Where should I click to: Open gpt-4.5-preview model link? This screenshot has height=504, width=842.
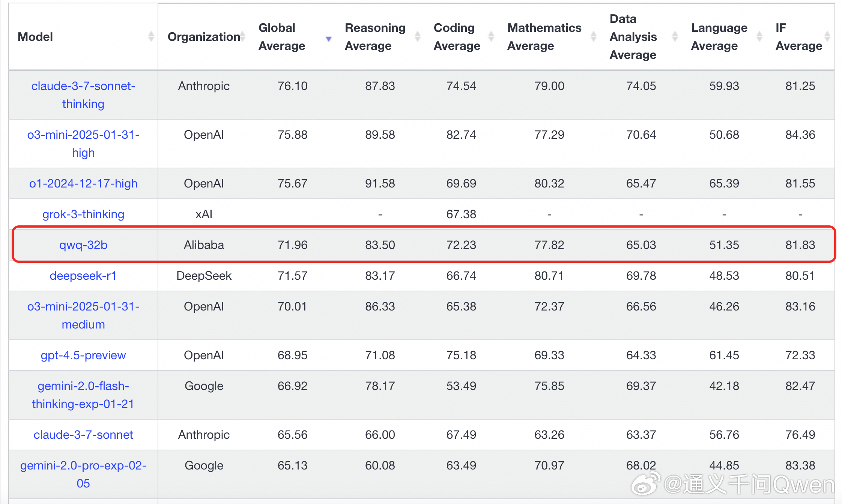(x=83, y=355)
